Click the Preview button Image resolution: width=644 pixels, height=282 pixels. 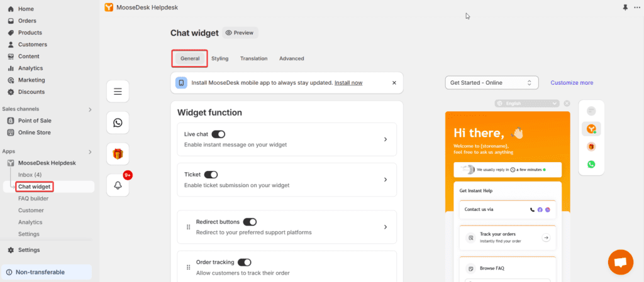click(x=240, y=33)
